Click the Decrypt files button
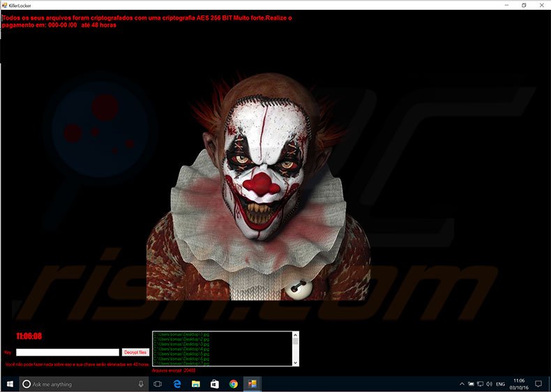The height and width of the screenshot is (392, 551). pos(135,352)
